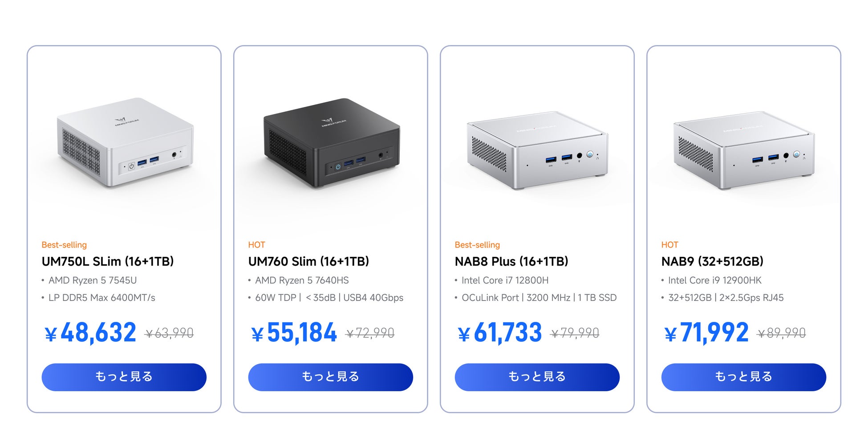Open もっと見る under UM760 Slim

331,377
